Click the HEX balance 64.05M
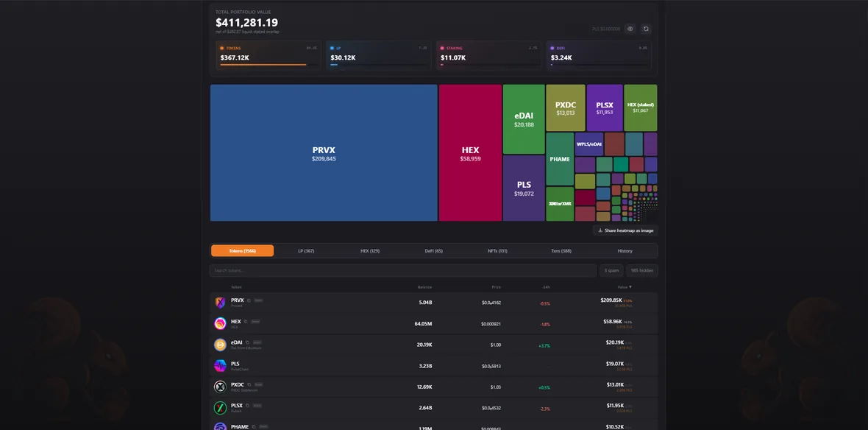The image size is (868, 430). (423, 324)
